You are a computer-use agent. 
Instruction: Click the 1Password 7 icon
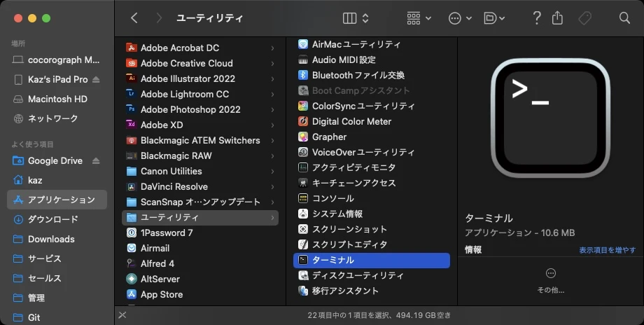(x=132, y=233)
